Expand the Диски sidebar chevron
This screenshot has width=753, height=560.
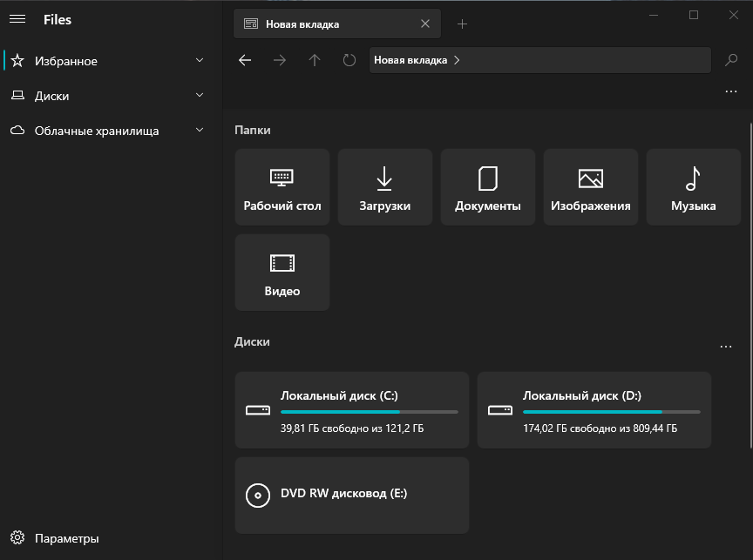[200, 96]
